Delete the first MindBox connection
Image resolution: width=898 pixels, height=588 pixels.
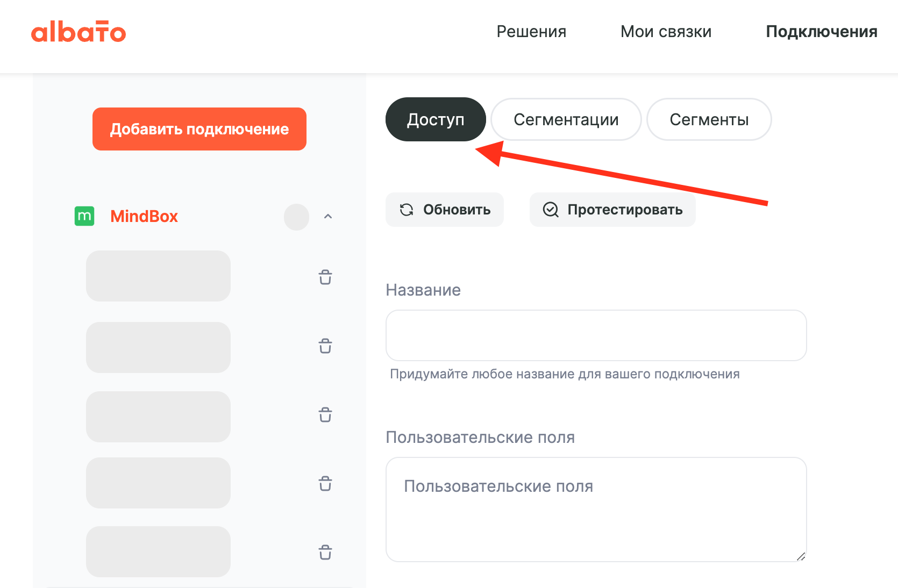pyautogui.click(x=325, y=277)
